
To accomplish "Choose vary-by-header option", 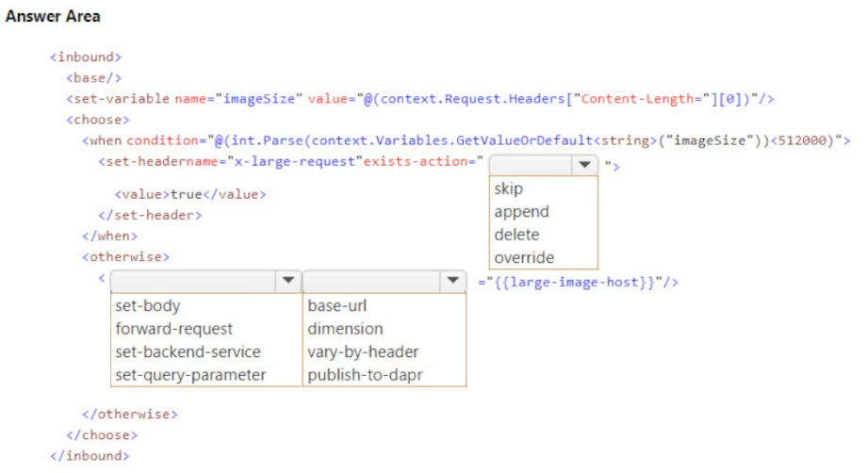I will tap(363, 351).
